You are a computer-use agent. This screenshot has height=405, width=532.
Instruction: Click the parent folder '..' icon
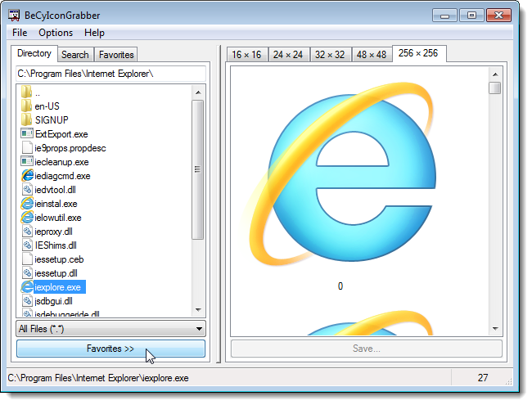[26, 92]
